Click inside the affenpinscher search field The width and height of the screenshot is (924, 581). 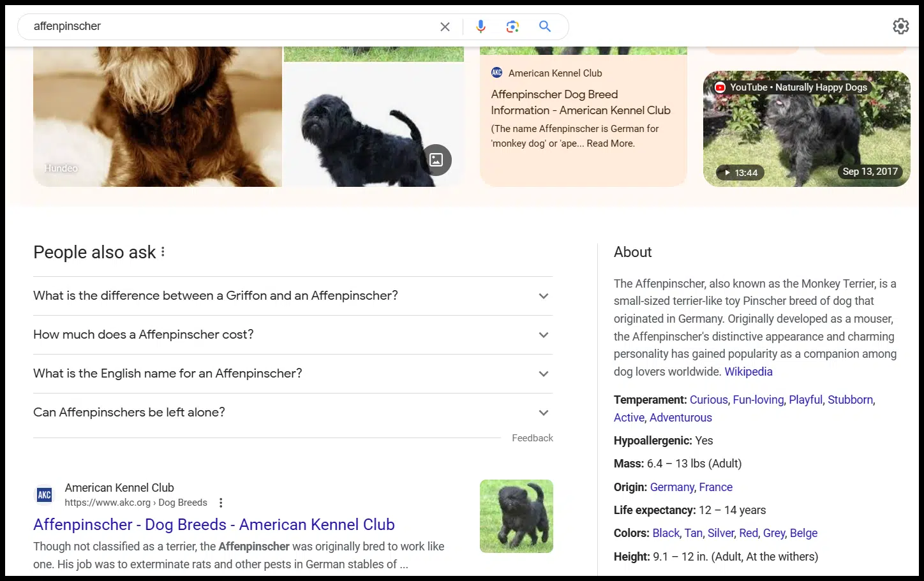pyautogui.click(x=191, y=26)
